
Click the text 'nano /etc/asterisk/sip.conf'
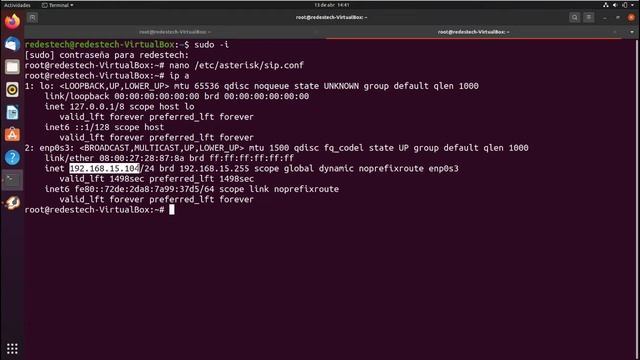click(x=236, y=65)
